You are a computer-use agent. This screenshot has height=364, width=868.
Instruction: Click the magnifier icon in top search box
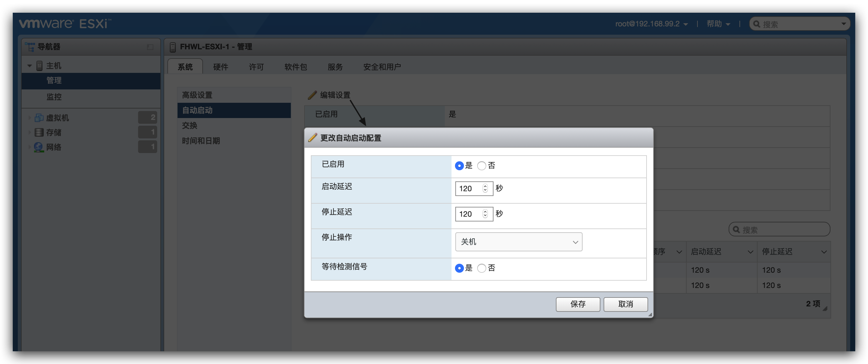(756, 24)
